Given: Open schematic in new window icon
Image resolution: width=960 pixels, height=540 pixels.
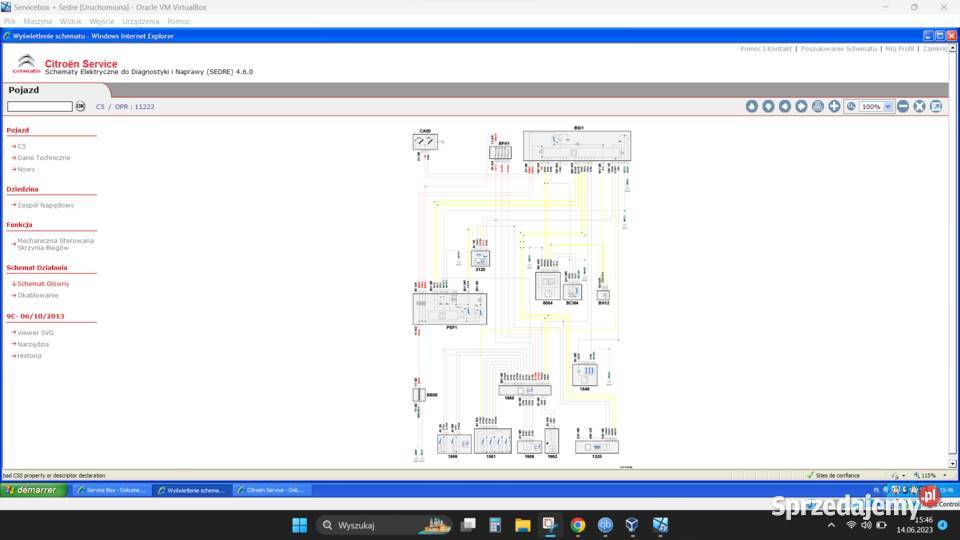Looking at the screenshot, I should (936, 106).
